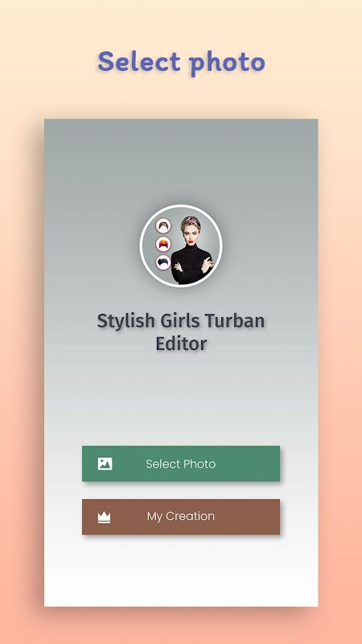Viewport: 362px width, 644px height.
Task: Click the circular app logo of turbaned woman
Action: pyautogui.click(x=181, y=246)
